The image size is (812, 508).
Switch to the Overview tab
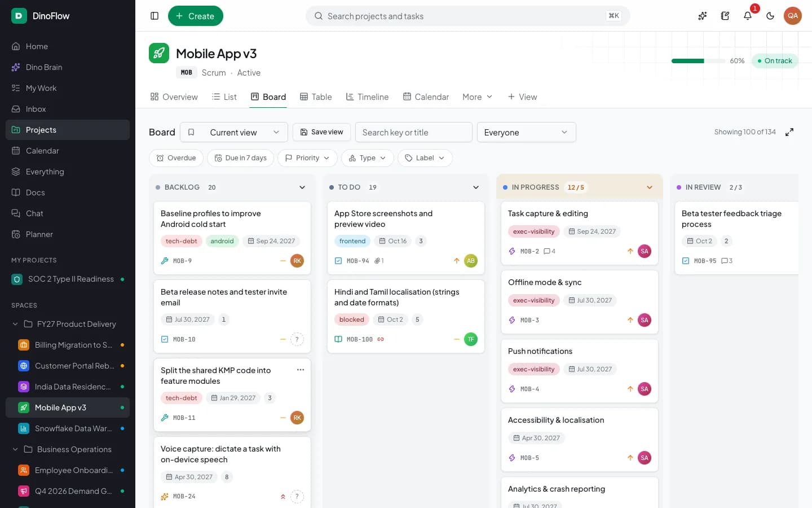[x=174, y=97]
